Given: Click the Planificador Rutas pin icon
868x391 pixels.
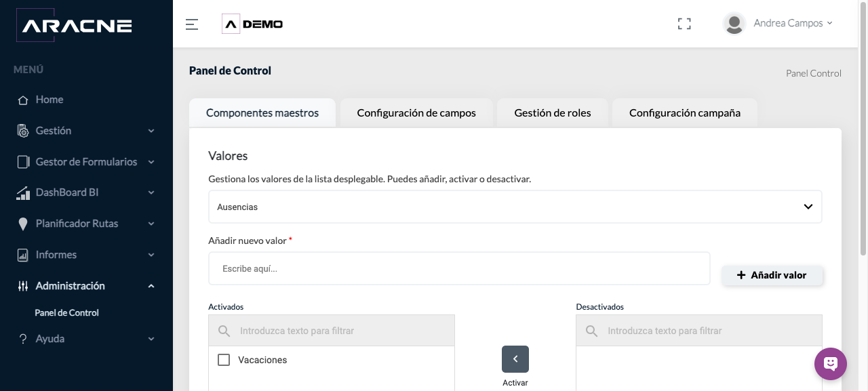Looking at the screenshot, I should [x=23, y=224].
